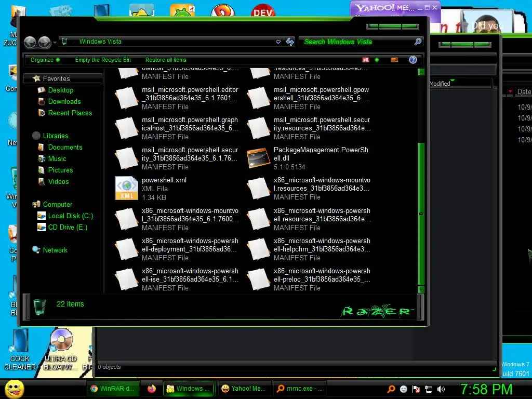Open COCK CLEANER desktop shortcut
Image resolution: width=532 pixels, height=399 pixels.
pos(20,350)
